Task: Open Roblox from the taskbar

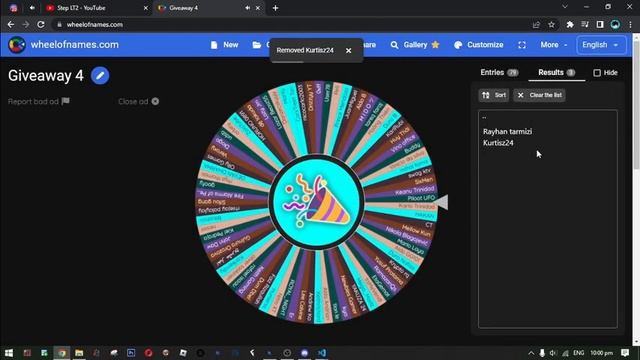Action: (x=183, y=353)
